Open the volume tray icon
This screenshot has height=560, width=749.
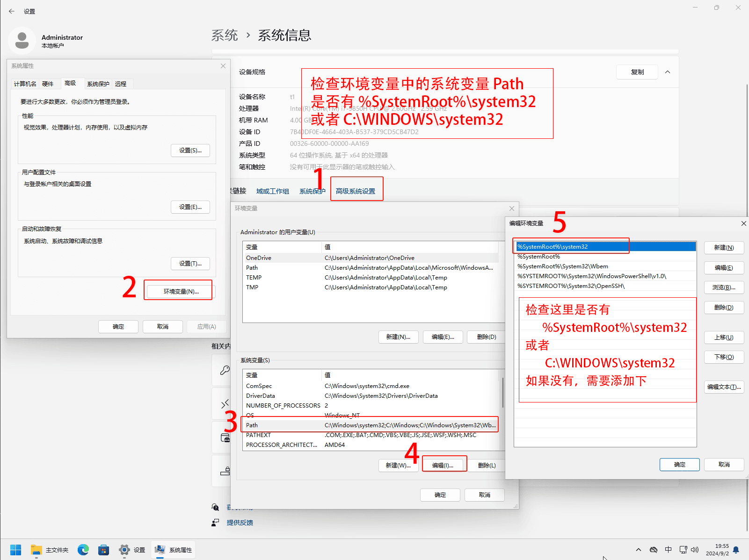[x=695, y=550]
